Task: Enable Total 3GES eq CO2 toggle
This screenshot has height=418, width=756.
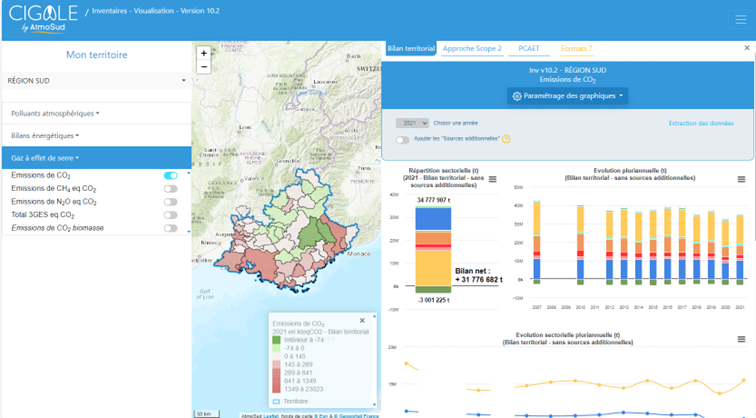Action: [171, 215]
